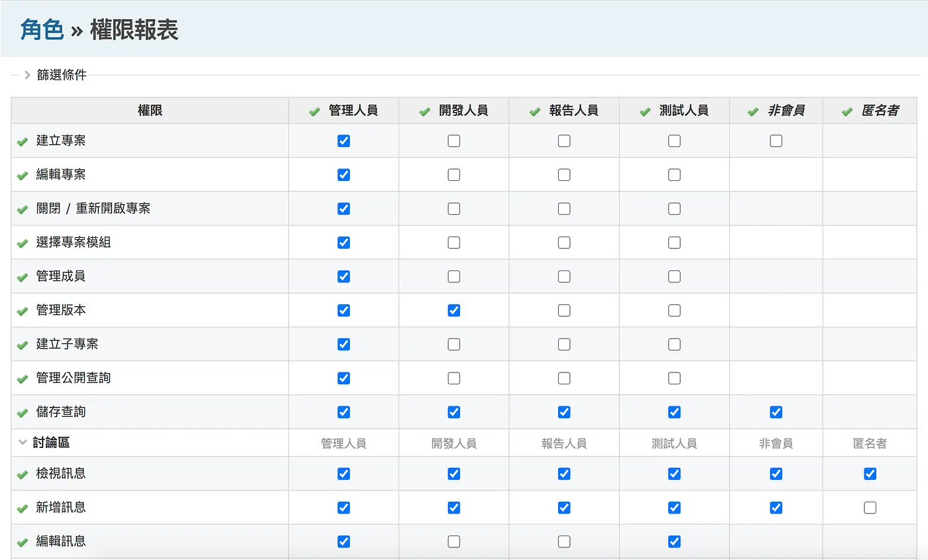Check 編輯專案 for 開發人員
The height and width of the screenshot is (560, 928).
tap(453, 174)
